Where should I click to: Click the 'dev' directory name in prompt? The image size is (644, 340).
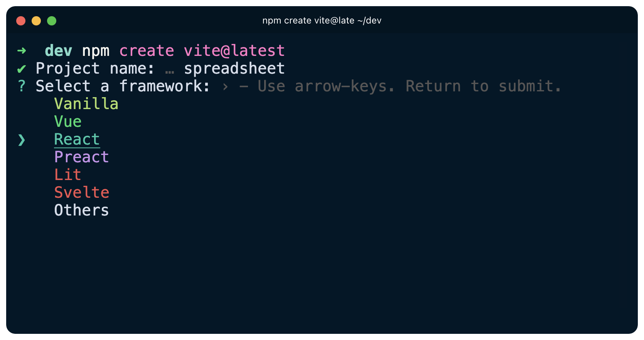tap(58, 50)
